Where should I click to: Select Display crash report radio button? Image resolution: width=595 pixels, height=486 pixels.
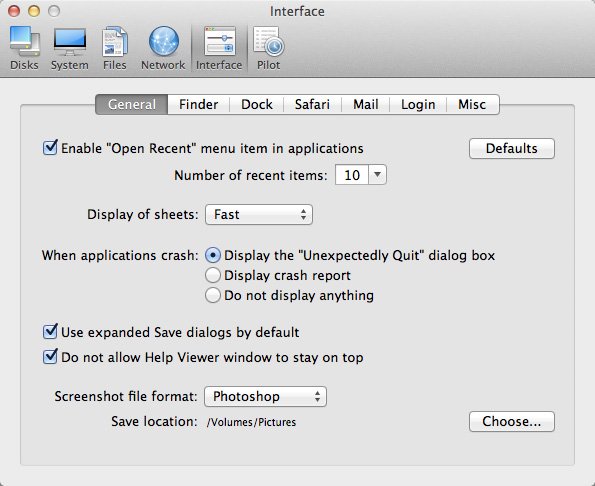click(212, 275)
